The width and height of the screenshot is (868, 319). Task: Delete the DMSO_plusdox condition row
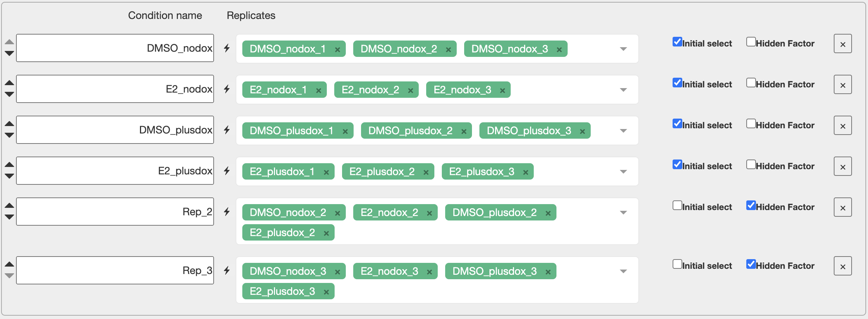click(843, 126)
